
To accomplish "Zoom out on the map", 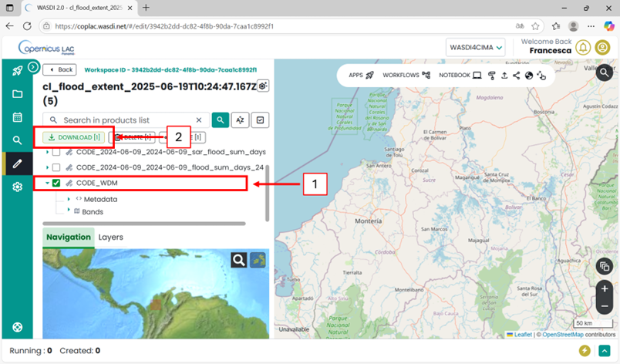I will tap(604, 306).
